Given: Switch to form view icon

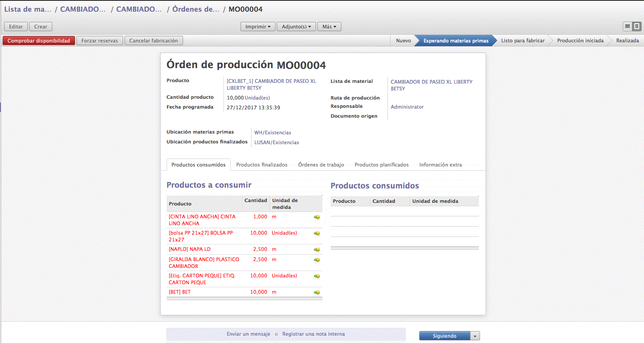Looking at the screenshot, I should tap(637, 26).
